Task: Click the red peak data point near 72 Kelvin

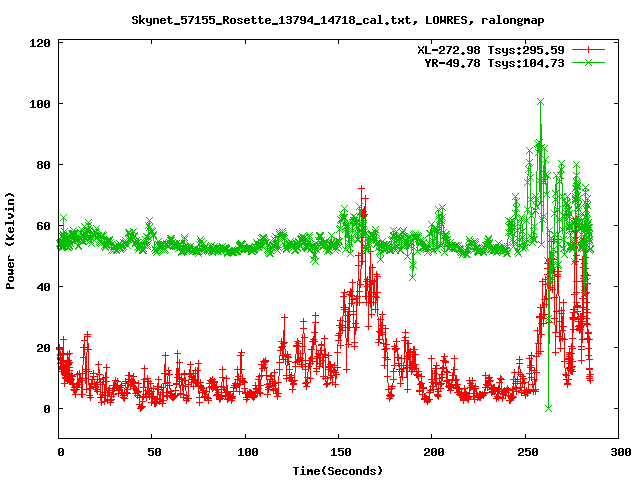Action: (361, 189)
